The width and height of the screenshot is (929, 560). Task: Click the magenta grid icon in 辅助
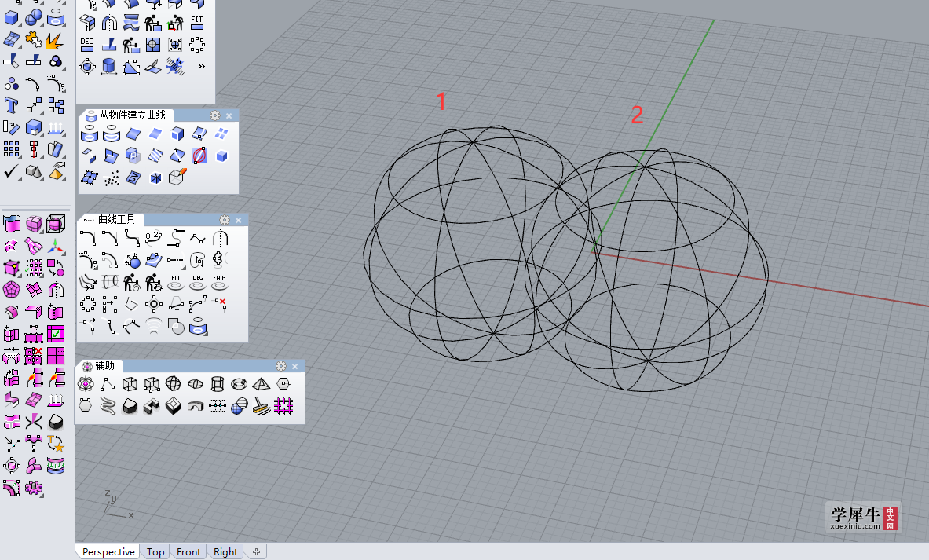click(x=283, y=406)
